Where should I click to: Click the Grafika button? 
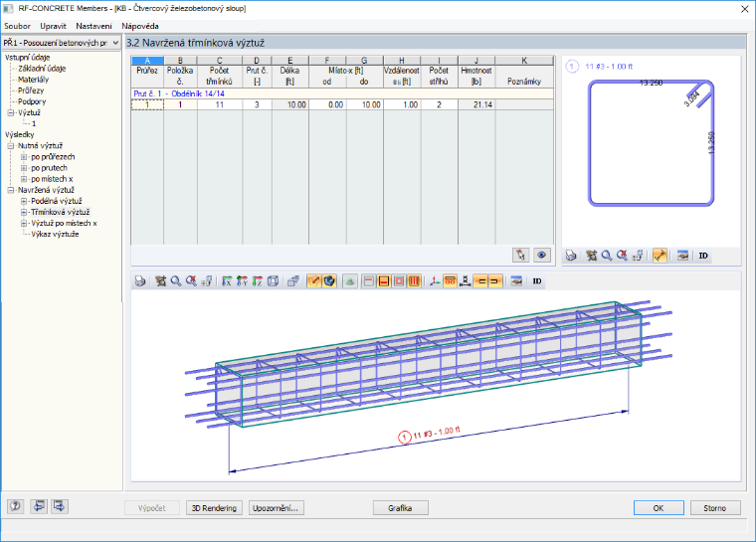[400, 508]
